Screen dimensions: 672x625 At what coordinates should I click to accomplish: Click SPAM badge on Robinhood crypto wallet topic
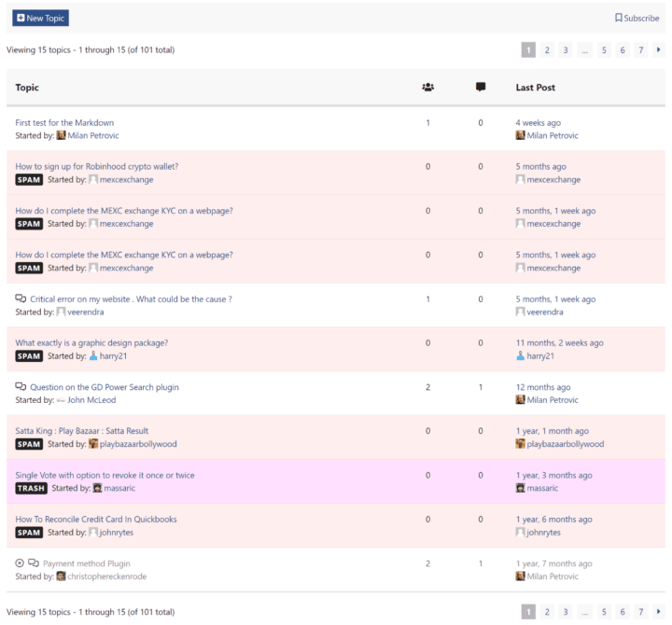coord(29,179)
